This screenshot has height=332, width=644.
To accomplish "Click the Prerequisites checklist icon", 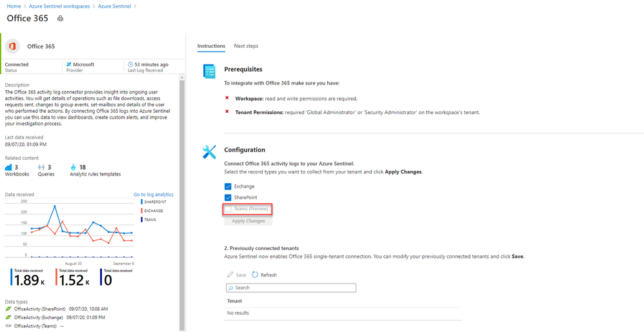I will tap(209, 71).
